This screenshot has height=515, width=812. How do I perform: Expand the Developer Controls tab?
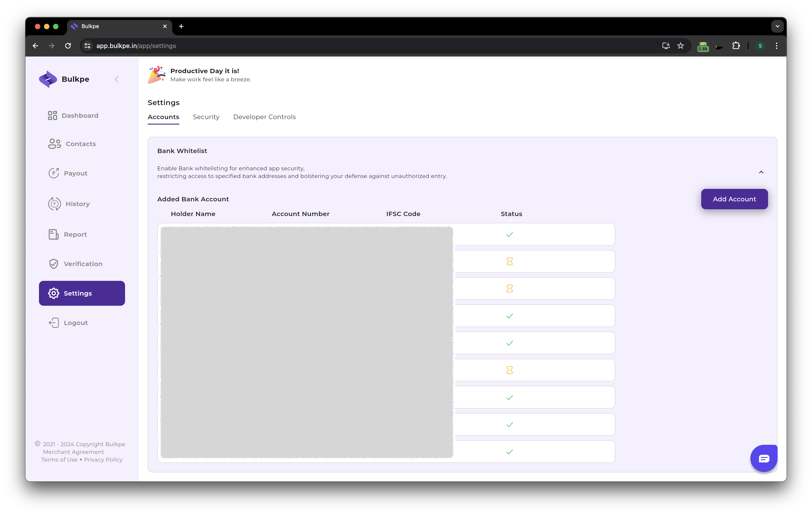[x=265, y=116]
